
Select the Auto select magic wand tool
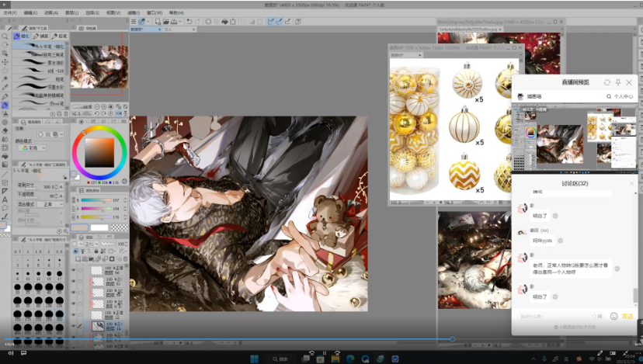(x=5, y=78)
